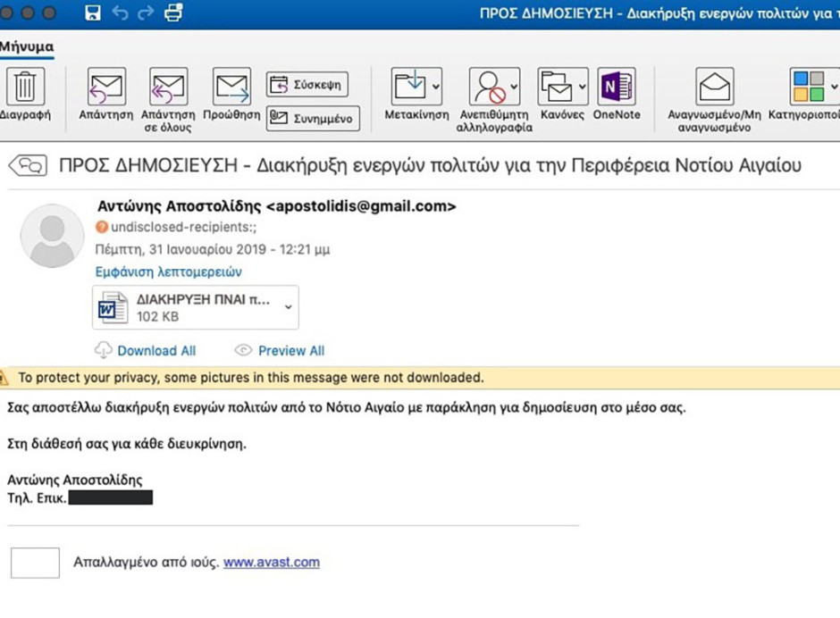The width and height of the screenshot is (840, 618).
Task: Expand Ανεπιθύμητη αλληλογραφία dropdown arrow
Action: point(514,87)
